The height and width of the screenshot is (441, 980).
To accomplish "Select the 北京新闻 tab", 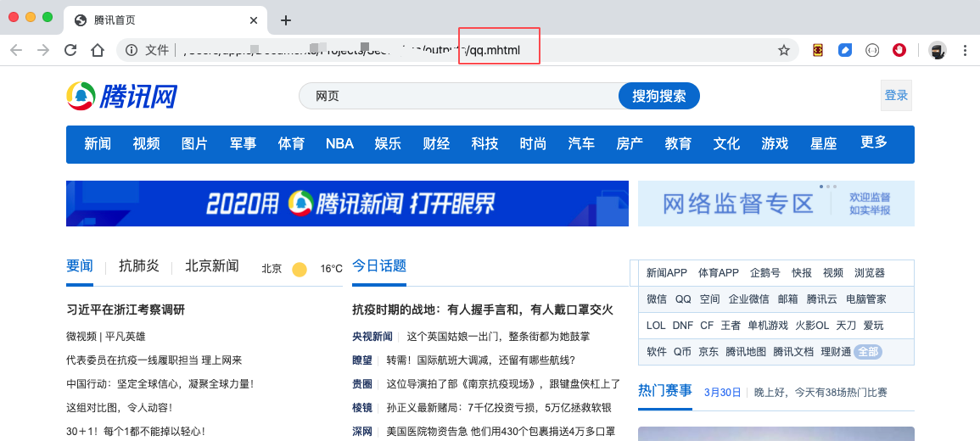I will coord(212,266).
